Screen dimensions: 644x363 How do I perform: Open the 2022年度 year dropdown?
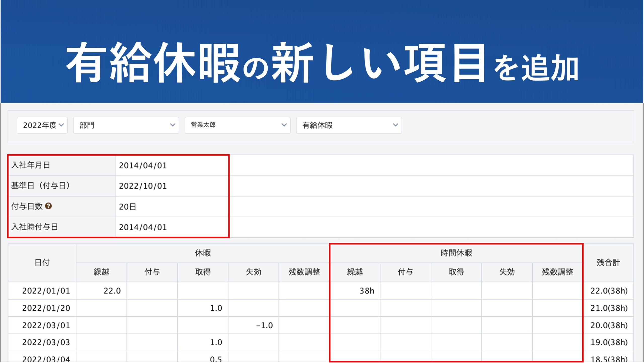click(x=42, y=125)
